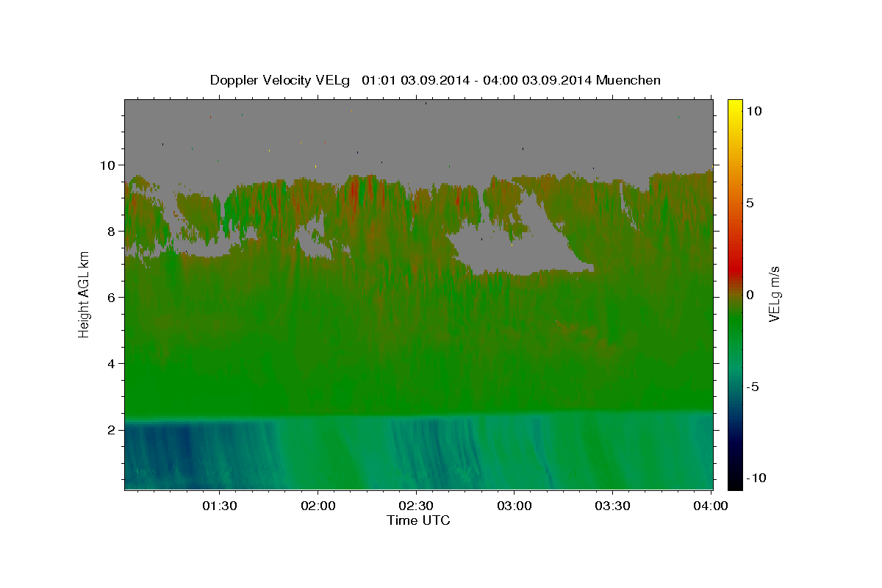Click the colorbar value label 0
Image resolution: width=882 pixels, height=588 pixels.
click(x=750, y=295)
